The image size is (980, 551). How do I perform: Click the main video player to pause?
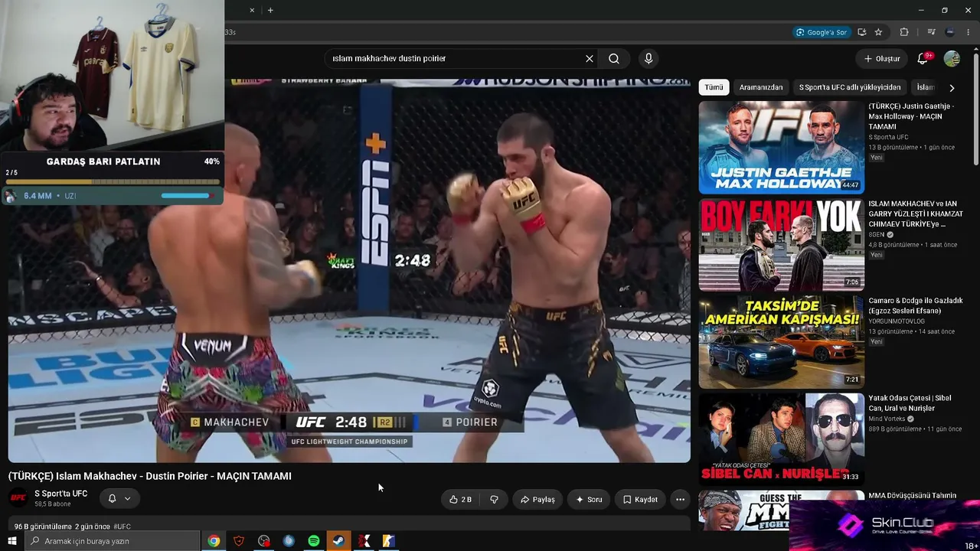tap(349, 270)
